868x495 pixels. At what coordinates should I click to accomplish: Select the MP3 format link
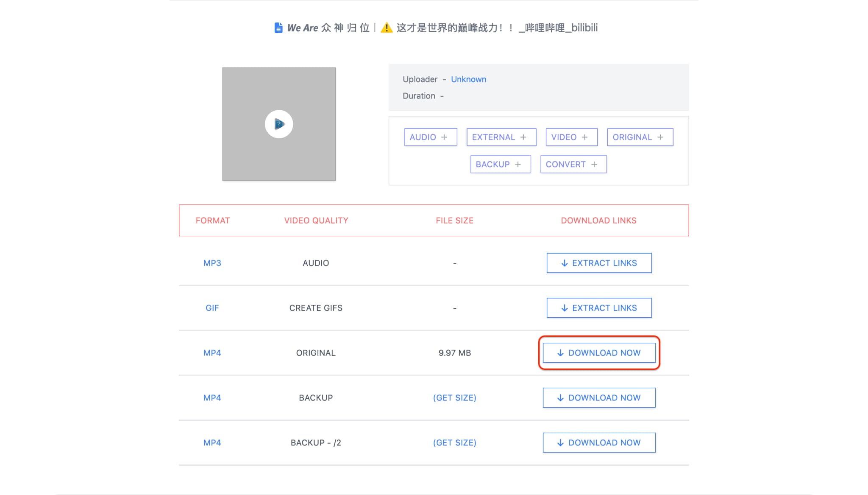212,263
